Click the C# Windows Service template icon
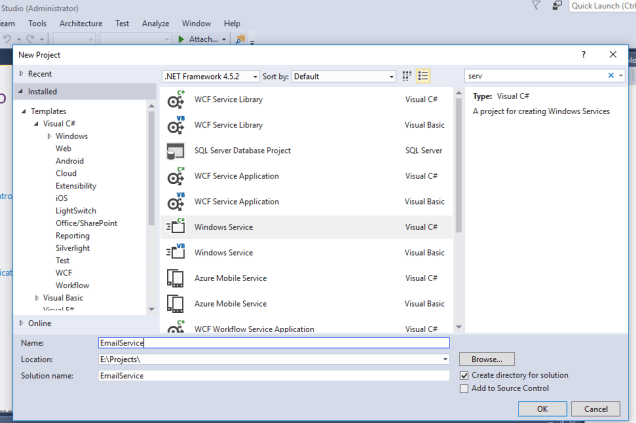636x423 pixels. click(176, 227)
